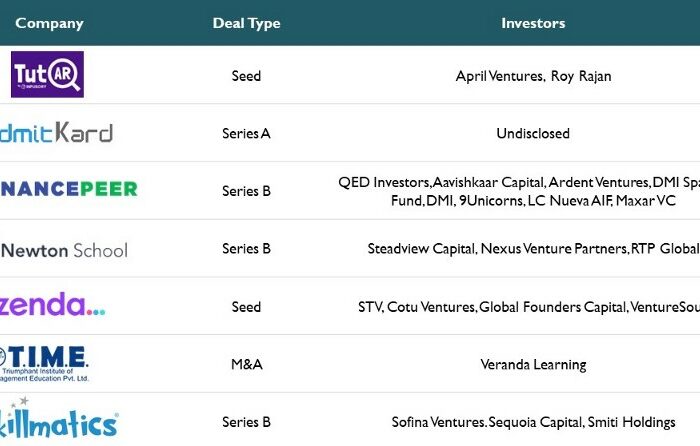Screen dimensions: 700x446
Task: Select Series A text in AdmitKard row
Action: (x=246, y=133)
